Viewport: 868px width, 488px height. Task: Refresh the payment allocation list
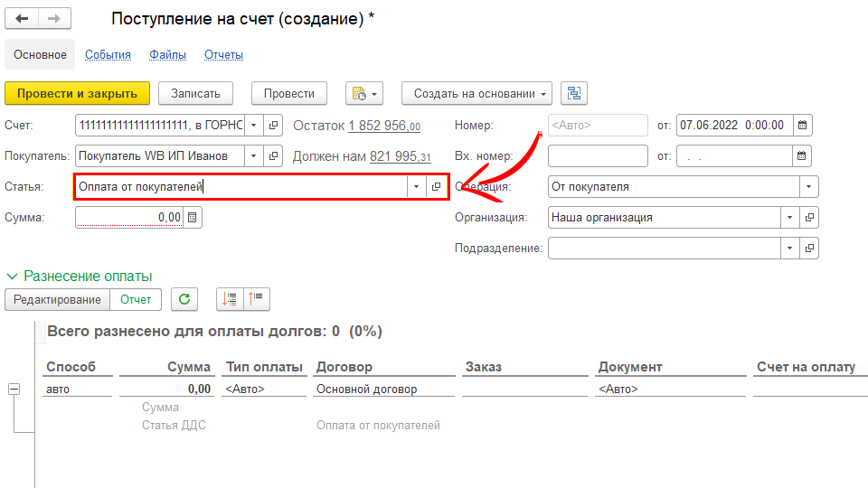point(184,299)
